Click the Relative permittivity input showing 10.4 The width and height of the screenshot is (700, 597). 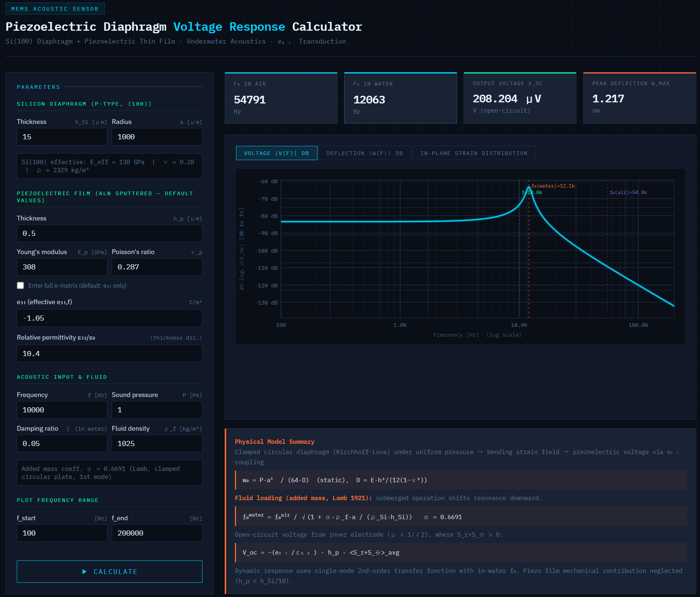tap(109, 354)
